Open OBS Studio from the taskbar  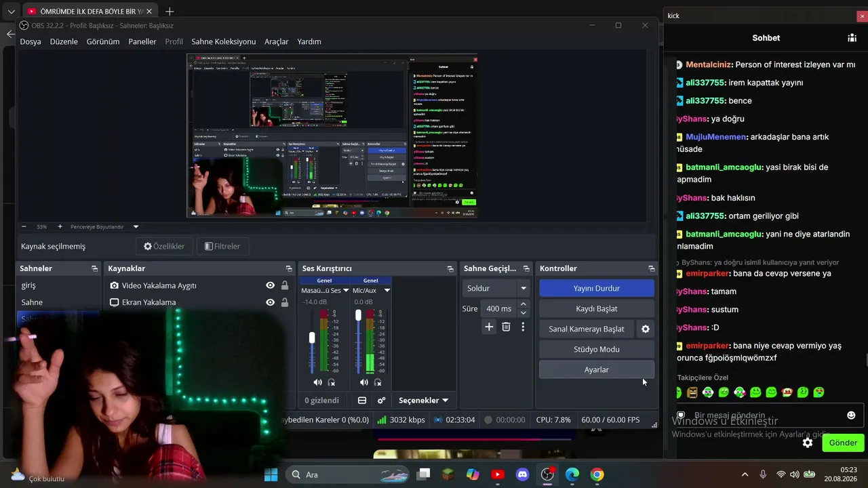click(547, 474)
